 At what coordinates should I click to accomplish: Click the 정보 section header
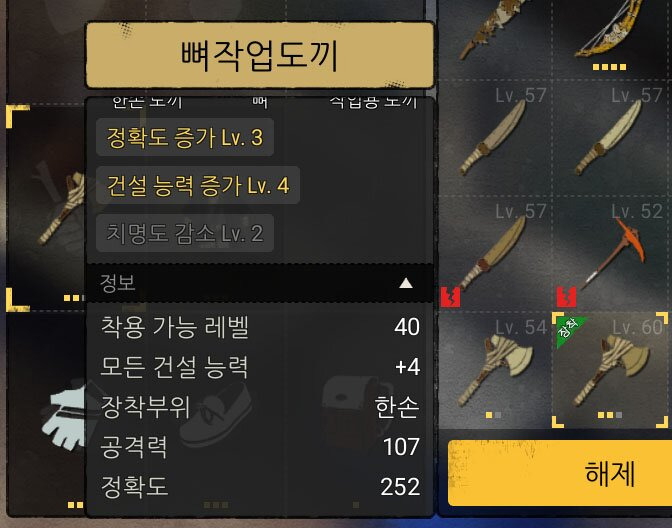click(x=260, y=283)
